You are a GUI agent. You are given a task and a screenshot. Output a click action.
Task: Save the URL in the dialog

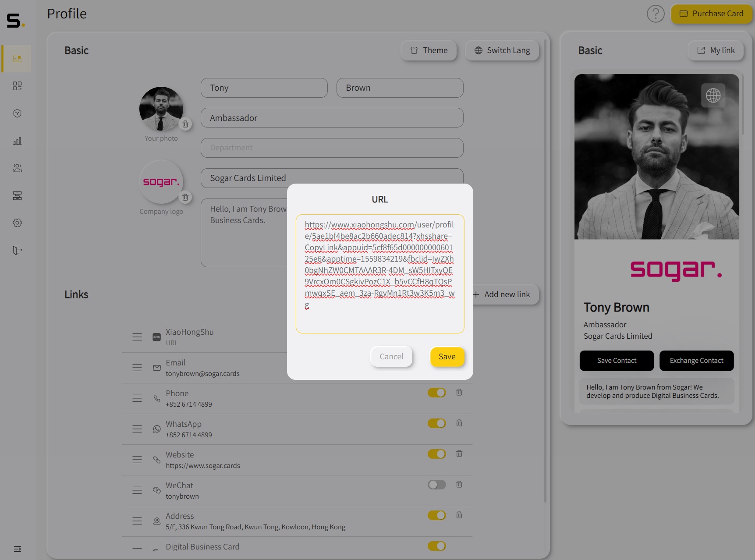click(447, 357)
